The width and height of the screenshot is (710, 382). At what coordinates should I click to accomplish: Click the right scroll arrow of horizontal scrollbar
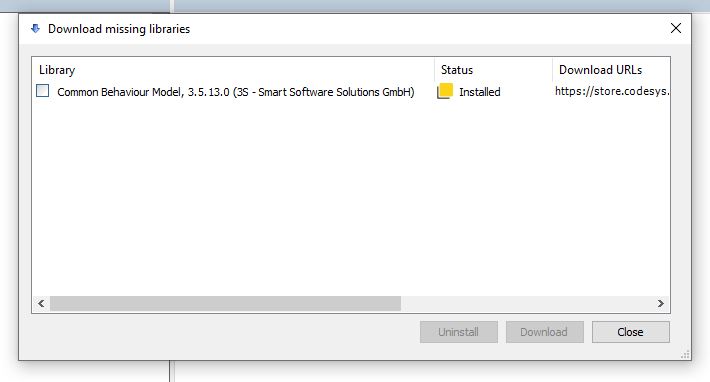tap(661, 303)
